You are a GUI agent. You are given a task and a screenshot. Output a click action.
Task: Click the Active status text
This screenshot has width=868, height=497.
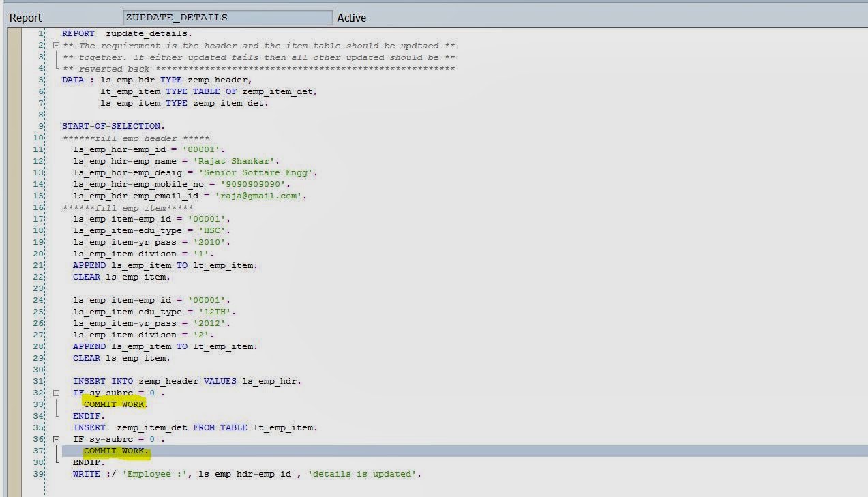(x=351, y=18)
